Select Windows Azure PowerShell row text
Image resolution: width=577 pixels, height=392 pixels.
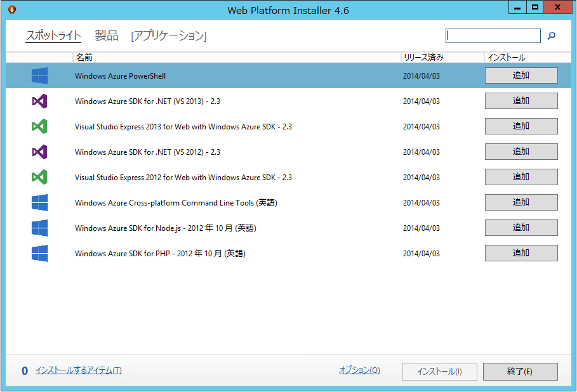[121, 75]
